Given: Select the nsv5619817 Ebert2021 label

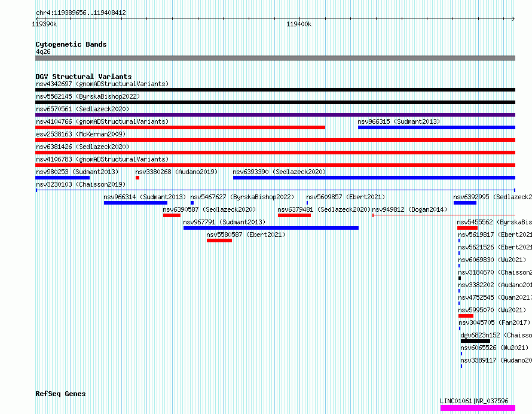Looking at the screenshot, I should 495,235.
